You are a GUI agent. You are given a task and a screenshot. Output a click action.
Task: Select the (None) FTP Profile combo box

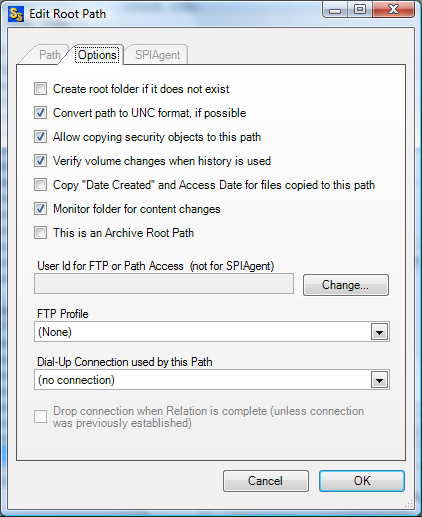pos(212,332)
